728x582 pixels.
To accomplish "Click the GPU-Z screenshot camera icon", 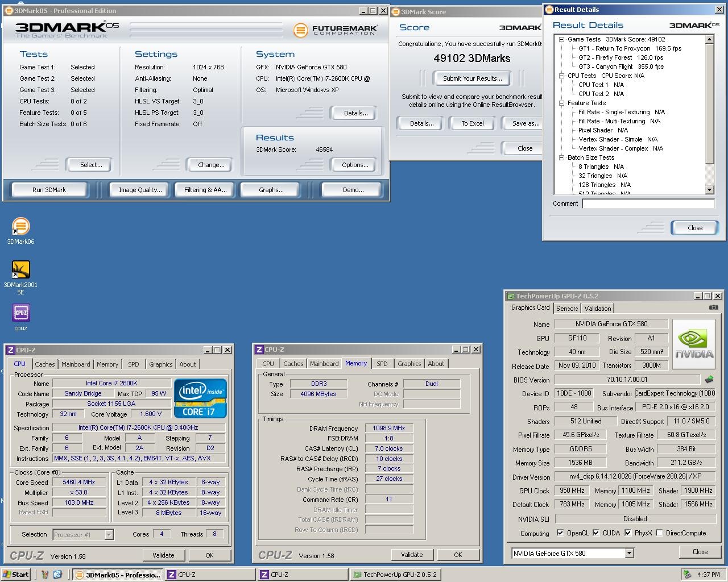I will click(x=713, y=307).
